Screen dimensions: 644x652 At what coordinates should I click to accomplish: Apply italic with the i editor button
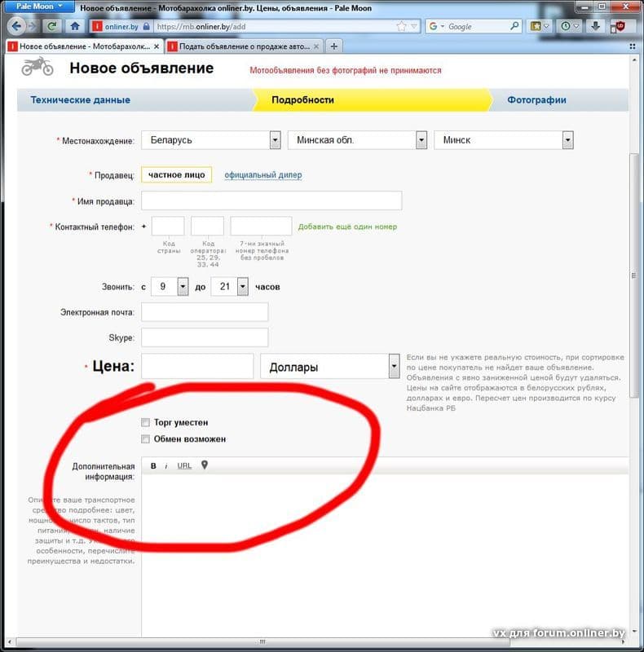click(x=166, y=465)
